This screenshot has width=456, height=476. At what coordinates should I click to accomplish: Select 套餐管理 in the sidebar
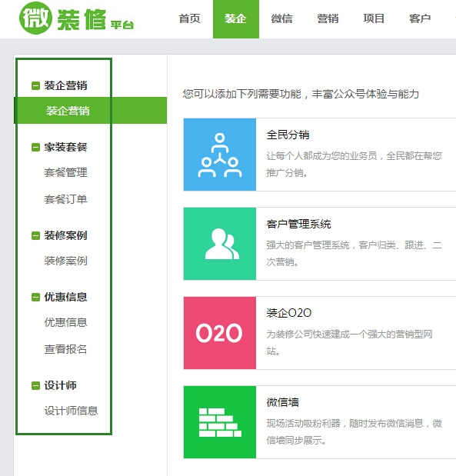tap(66, 172)
